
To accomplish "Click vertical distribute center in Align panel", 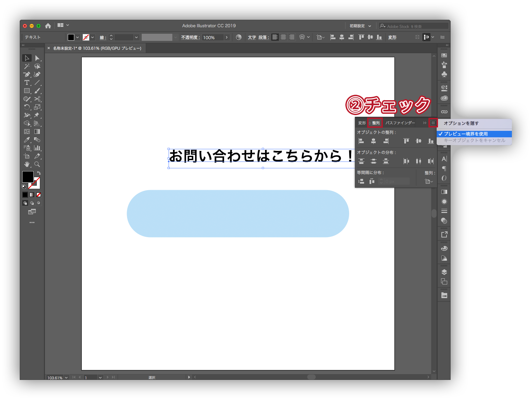I will pyautogui.click(x=374, y=161).
